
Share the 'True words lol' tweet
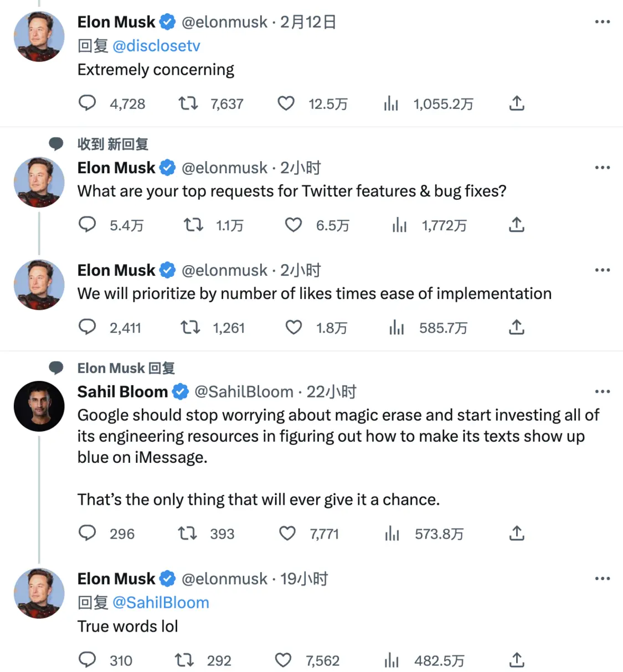pyautogui.click(x=516, y=660)
